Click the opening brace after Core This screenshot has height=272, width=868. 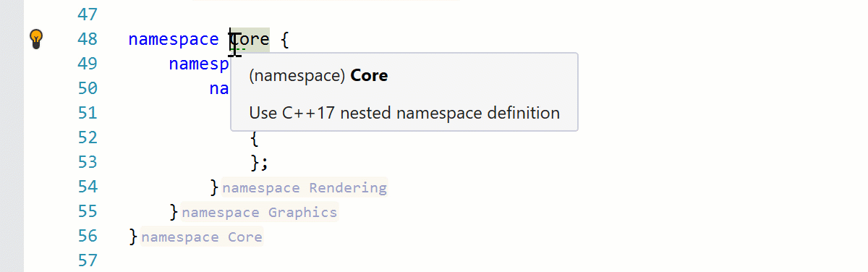(x=285, y=40)
